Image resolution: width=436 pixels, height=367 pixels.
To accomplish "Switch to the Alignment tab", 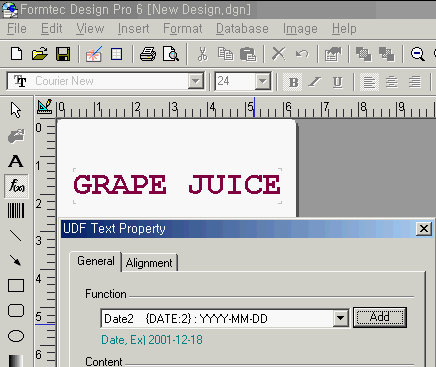I will click(x=149, y=263).
